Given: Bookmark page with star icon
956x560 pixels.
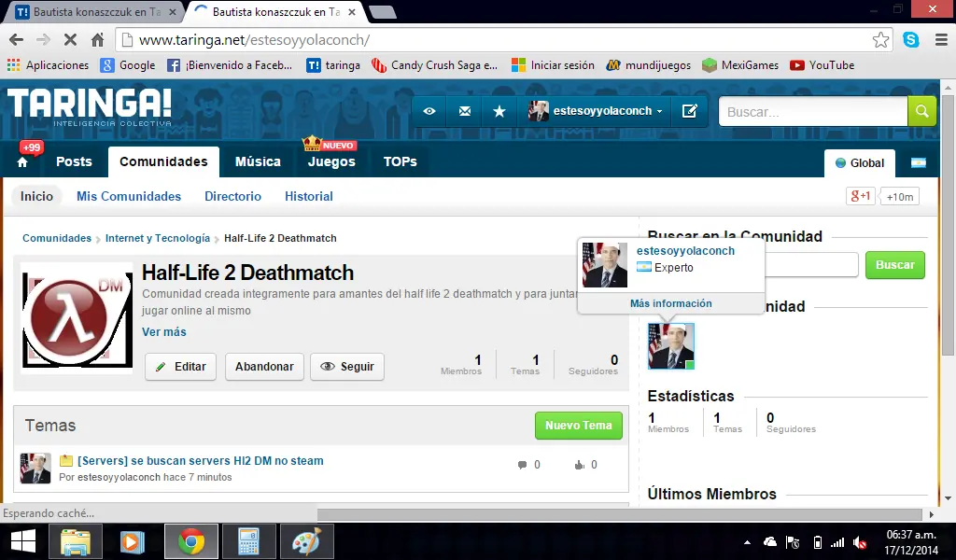Looking at the screenshot, I should point(880,40).
